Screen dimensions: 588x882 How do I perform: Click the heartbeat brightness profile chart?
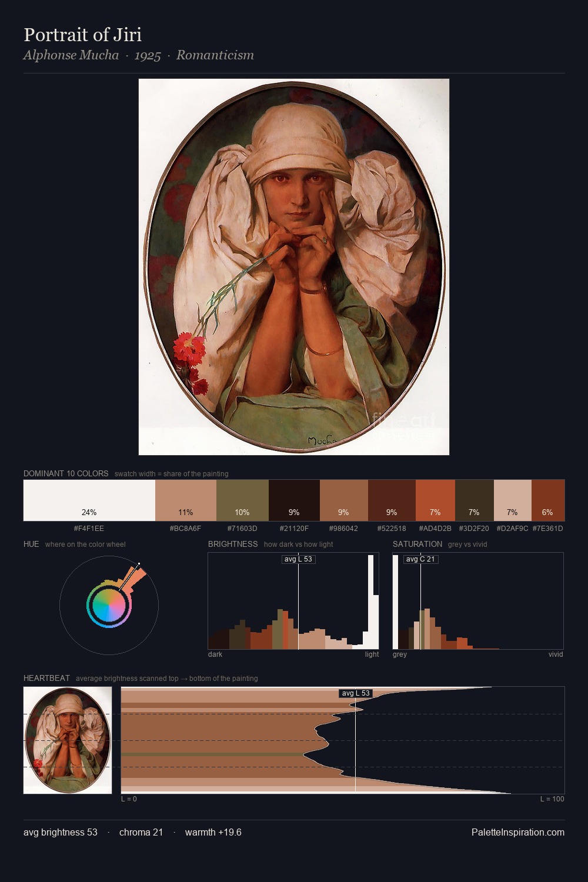tap(343, 740)
